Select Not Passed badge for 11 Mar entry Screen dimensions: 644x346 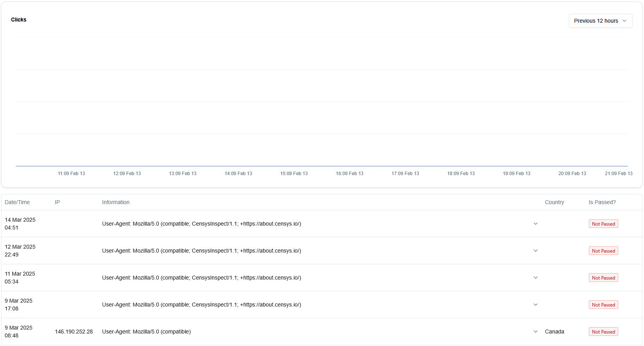click(603, 278)
